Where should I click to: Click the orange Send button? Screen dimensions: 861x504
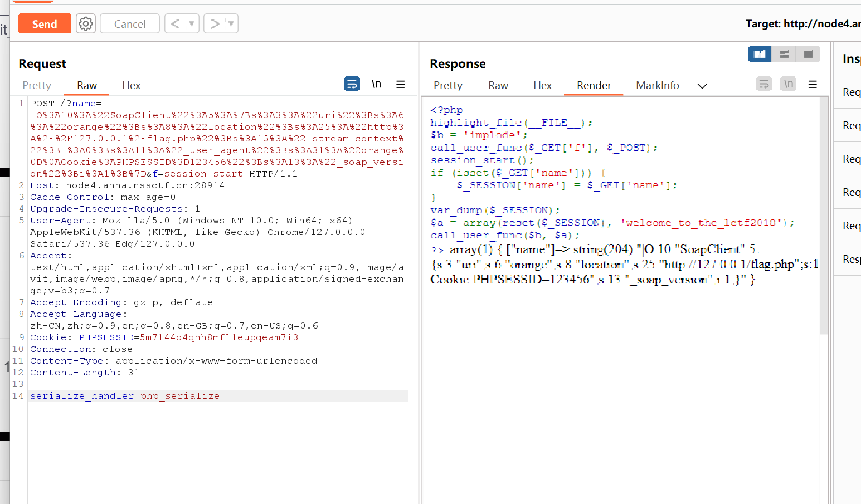[x=45, y=24]
